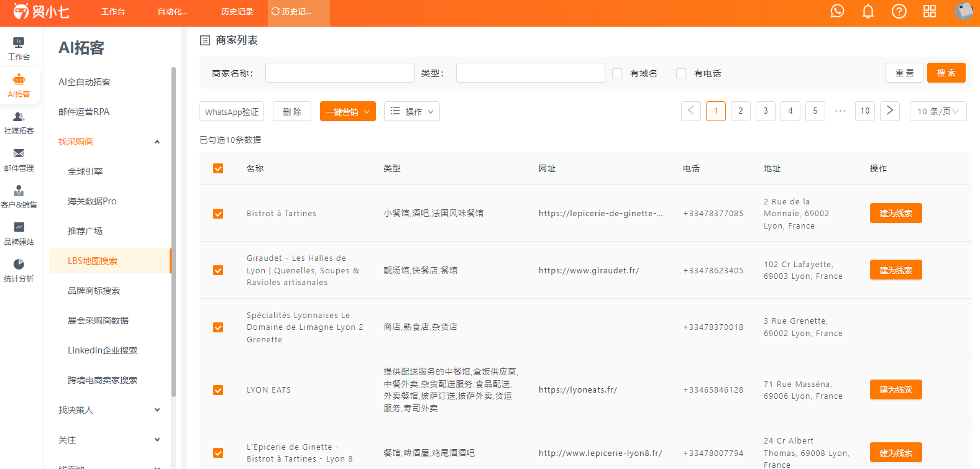
Task: Enable the 有电话 filter checkbox
Action: pyautogui.click(x=681, y=73)
